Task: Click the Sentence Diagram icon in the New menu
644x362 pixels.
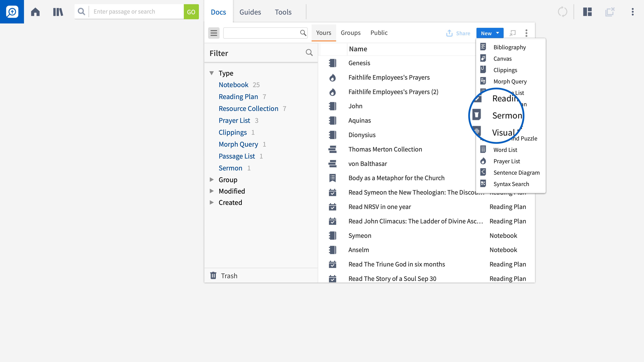Action: tap(483, 172)
